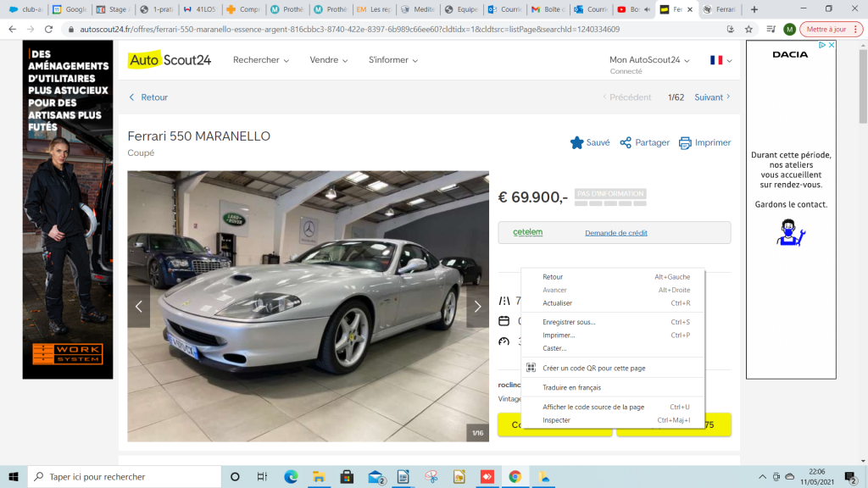868x488 pixels.
Task: Show previous car photo with left arrow
Action: coord(139,307)
